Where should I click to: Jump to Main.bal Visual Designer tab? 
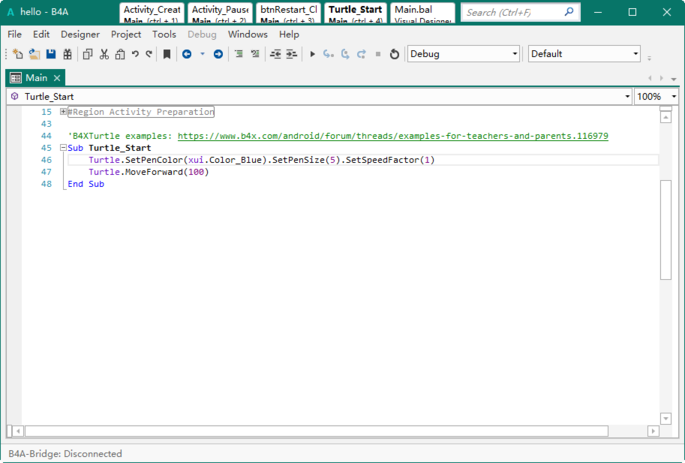click(x=422, y=14)
